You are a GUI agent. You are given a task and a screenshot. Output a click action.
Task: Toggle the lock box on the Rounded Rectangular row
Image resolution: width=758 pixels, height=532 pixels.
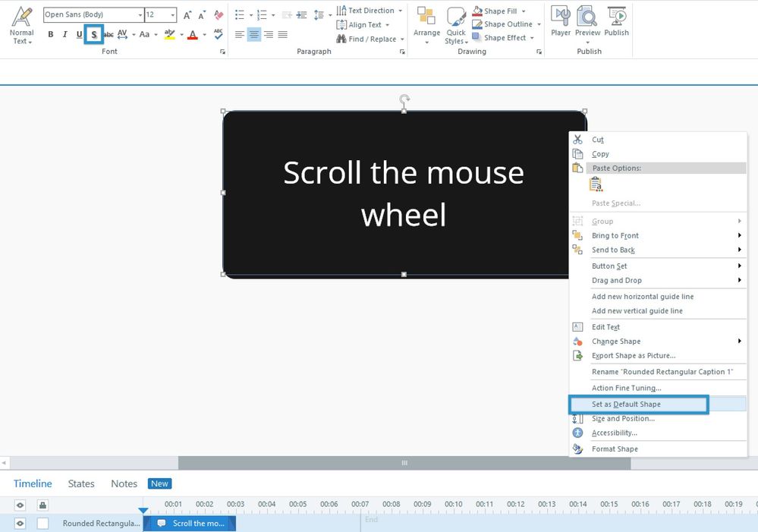[x=43, y=523]
